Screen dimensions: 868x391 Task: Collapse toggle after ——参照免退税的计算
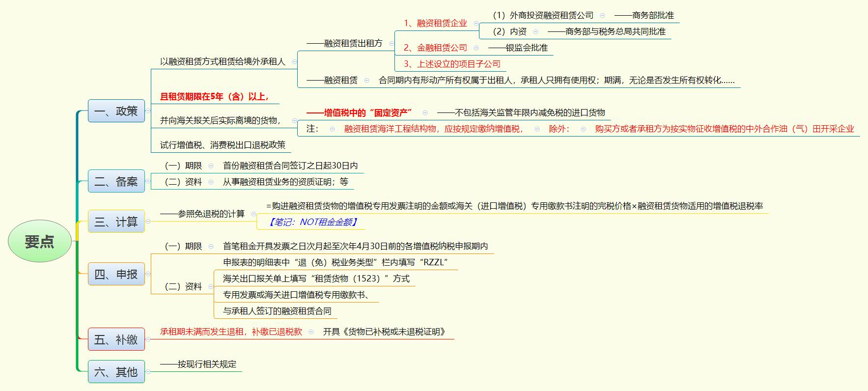(x=253, y=214)
